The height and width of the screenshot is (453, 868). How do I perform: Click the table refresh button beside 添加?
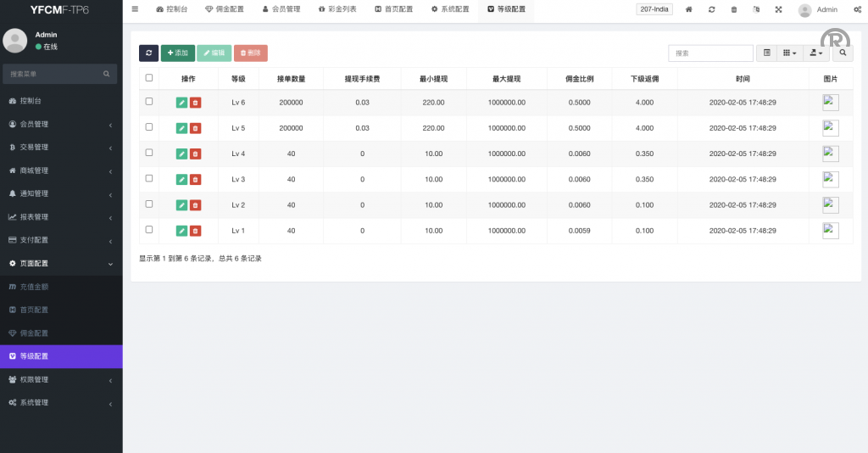148,53
